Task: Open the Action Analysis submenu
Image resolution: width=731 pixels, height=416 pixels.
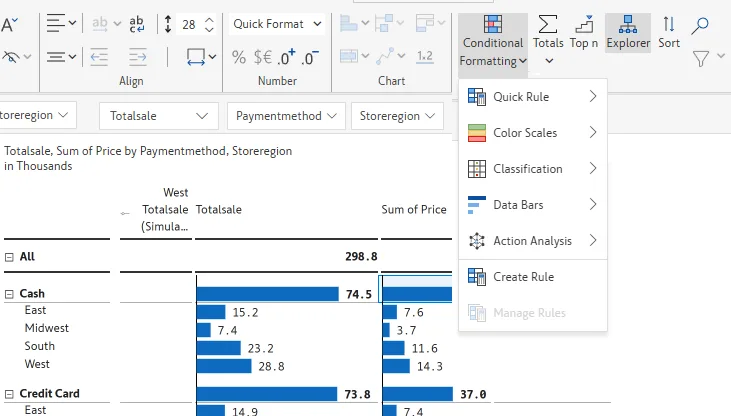Action: click(532, 240)
